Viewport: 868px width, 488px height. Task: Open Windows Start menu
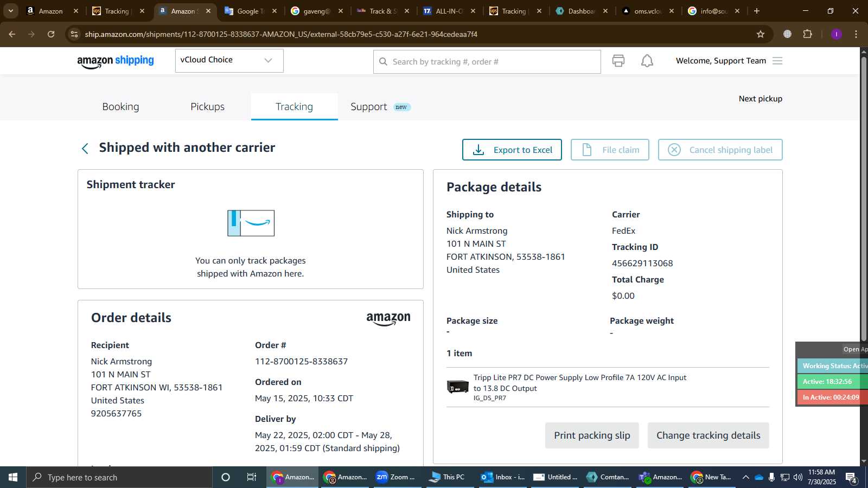pyautogui.click(x=13, y=477)
